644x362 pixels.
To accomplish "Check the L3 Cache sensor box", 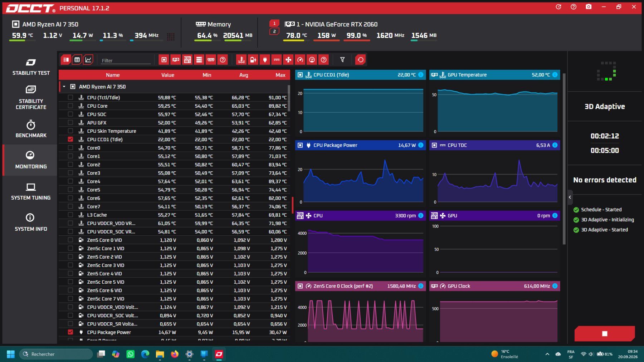I will pos(70,215).
